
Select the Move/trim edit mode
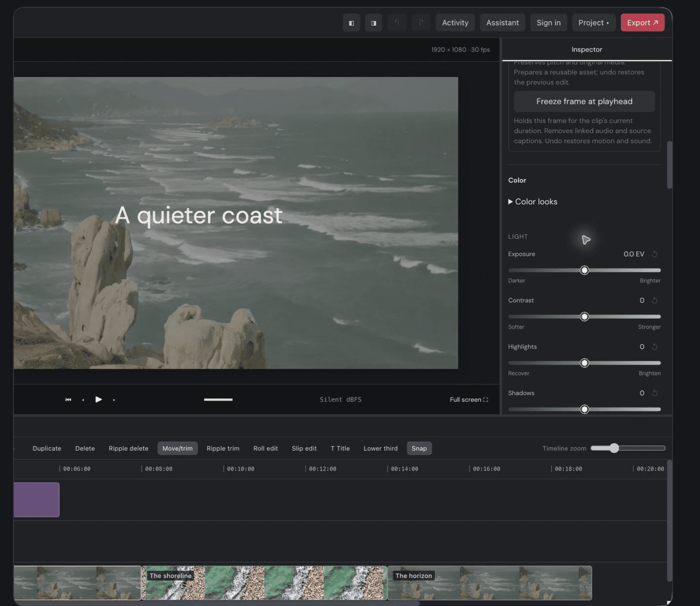177,448
